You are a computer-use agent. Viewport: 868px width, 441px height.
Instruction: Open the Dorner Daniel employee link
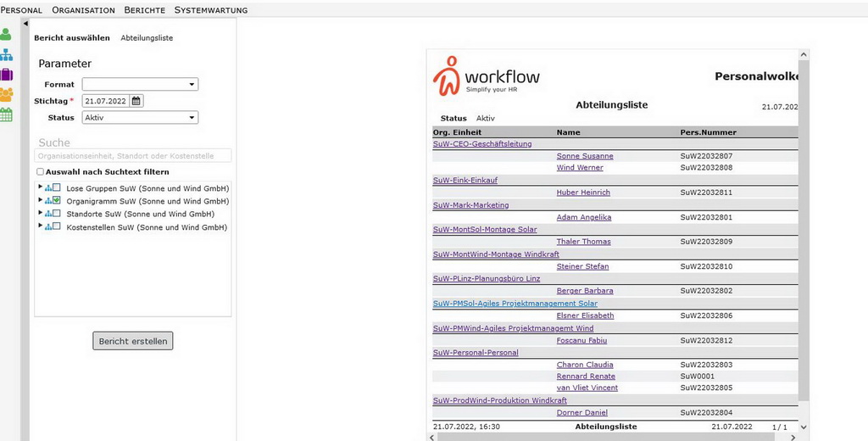coord(581,413)
